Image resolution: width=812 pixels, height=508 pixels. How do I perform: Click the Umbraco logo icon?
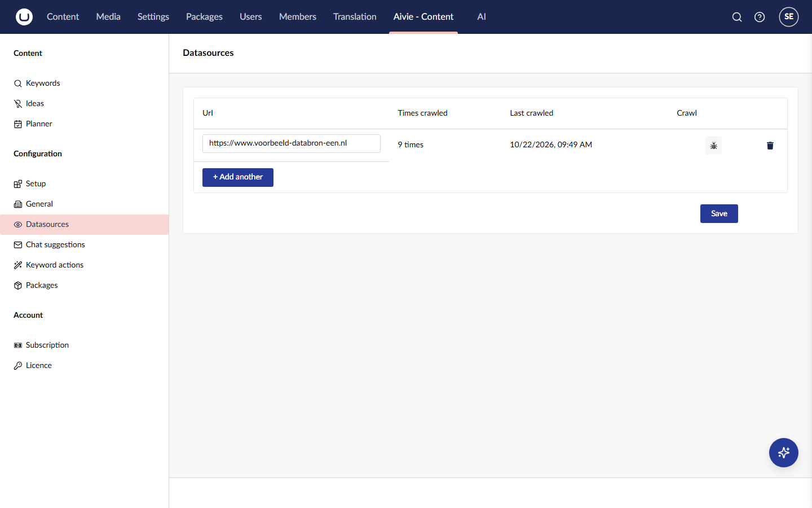click(x=24, y=17)
